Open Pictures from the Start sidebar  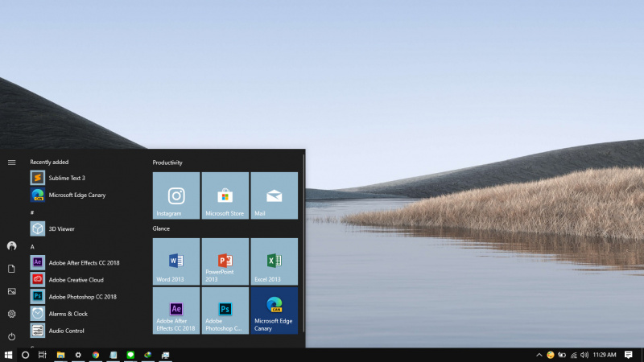click(x=11, y=291)
